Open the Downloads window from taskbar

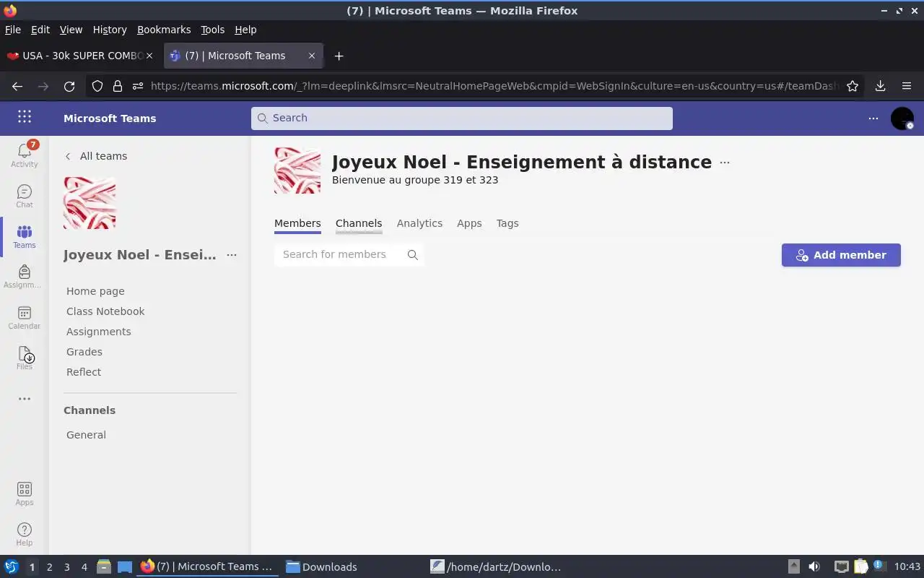tap(321, 567)
